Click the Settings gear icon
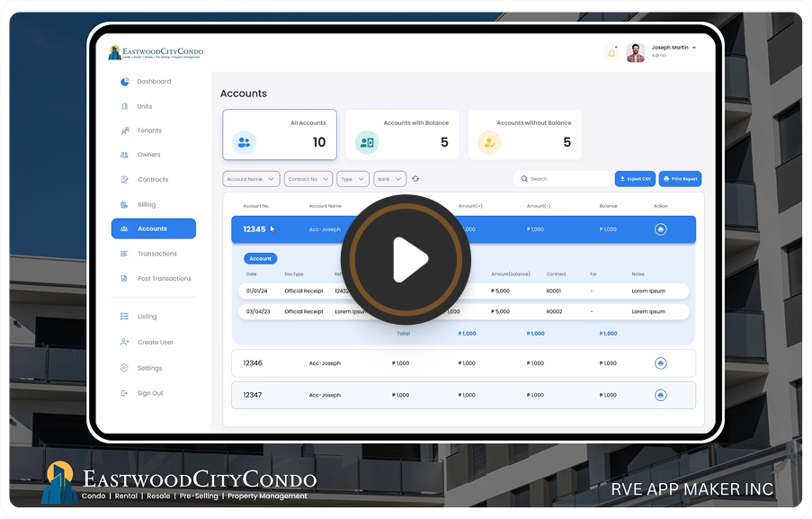This screenshot has width=812, height=519. pos(124,368)
